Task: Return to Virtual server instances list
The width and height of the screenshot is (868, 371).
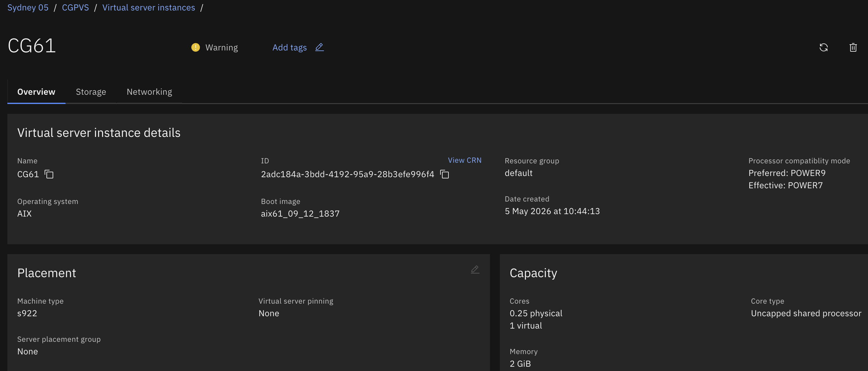Action: click(x=149, y=7)
